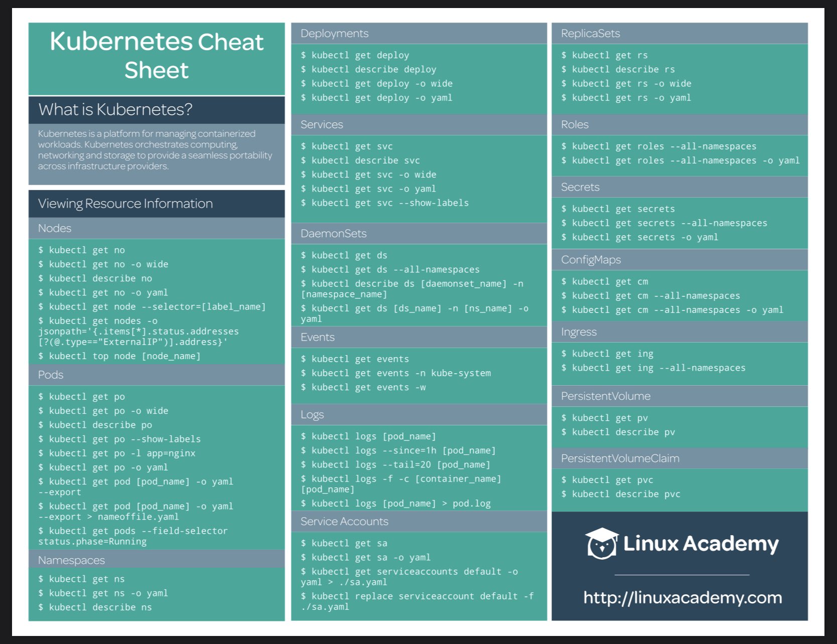The height and width of the screenshot is (644, 837).
Task: Select 'kubectl get pvc' line
Action: [x=607, y=480]
